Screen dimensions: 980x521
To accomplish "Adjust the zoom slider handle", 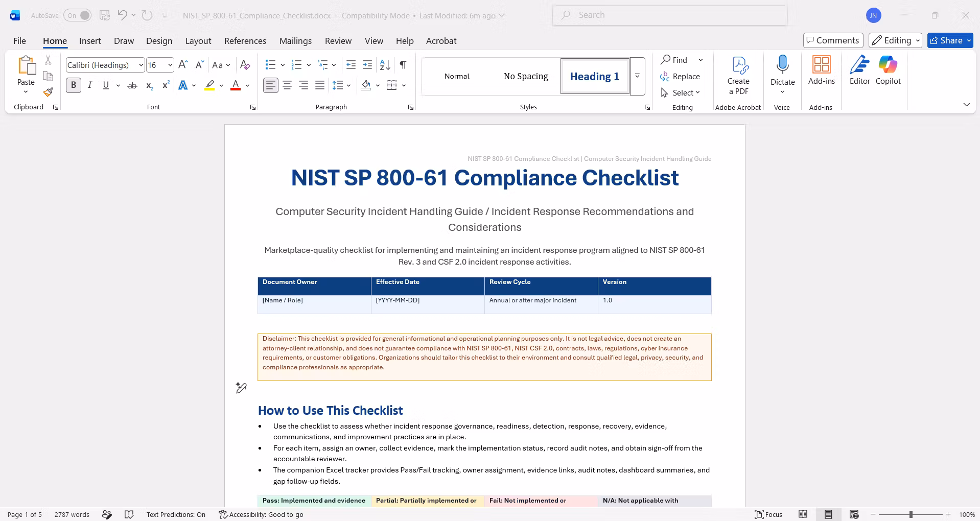I will point(911,514).
